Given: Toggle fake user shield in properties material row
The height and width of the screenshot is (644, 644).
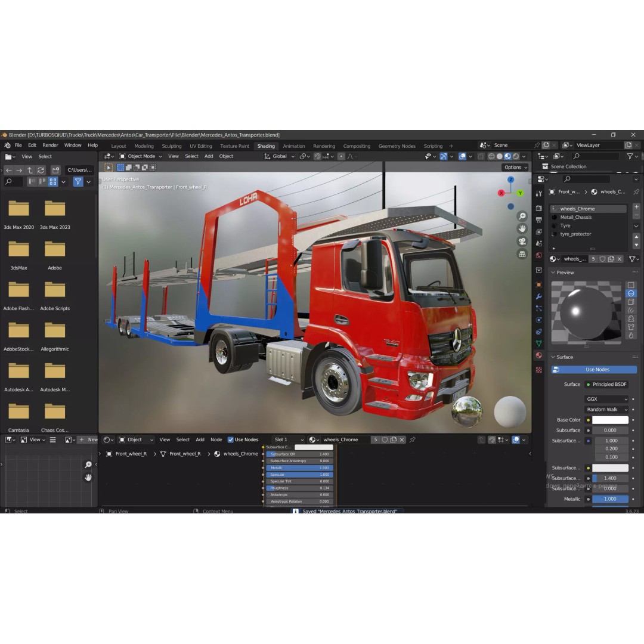Looking at the screenshot, I should pyautogui.click(x=602, y=259).
